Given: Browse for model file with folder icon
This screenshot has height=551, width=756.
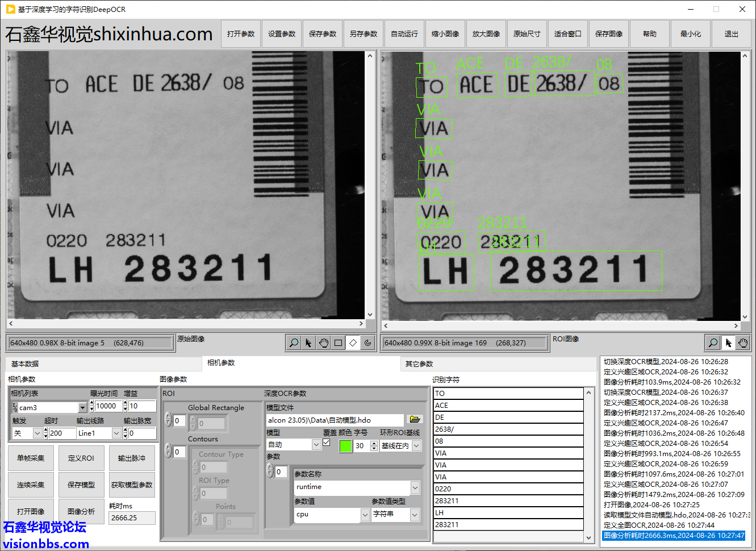Looking at the screenshot, I should coord(415,420).
